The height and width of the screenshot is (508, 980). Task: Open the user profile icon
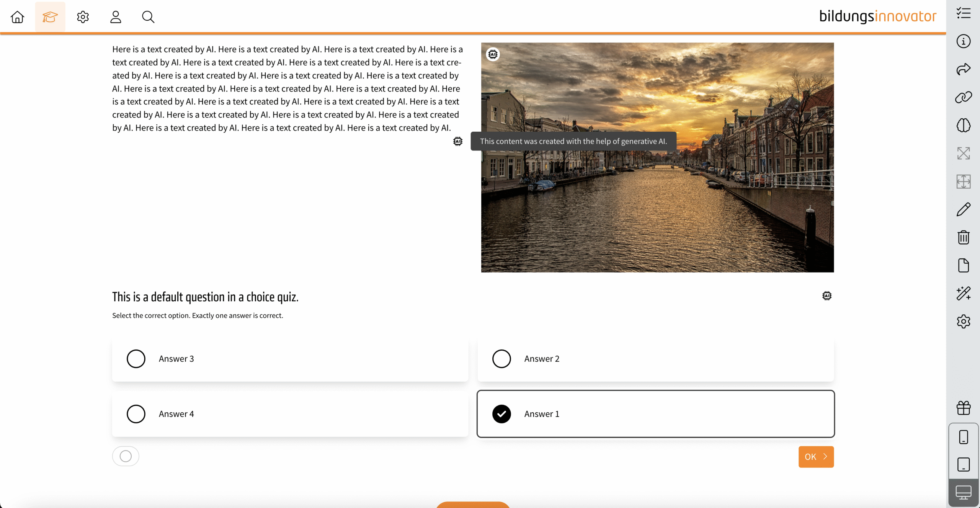(116, 17)
